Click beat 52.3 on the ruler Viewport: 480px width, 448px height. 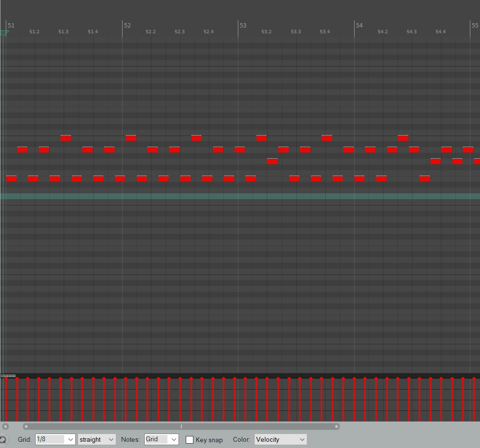(x=179, y=31)
